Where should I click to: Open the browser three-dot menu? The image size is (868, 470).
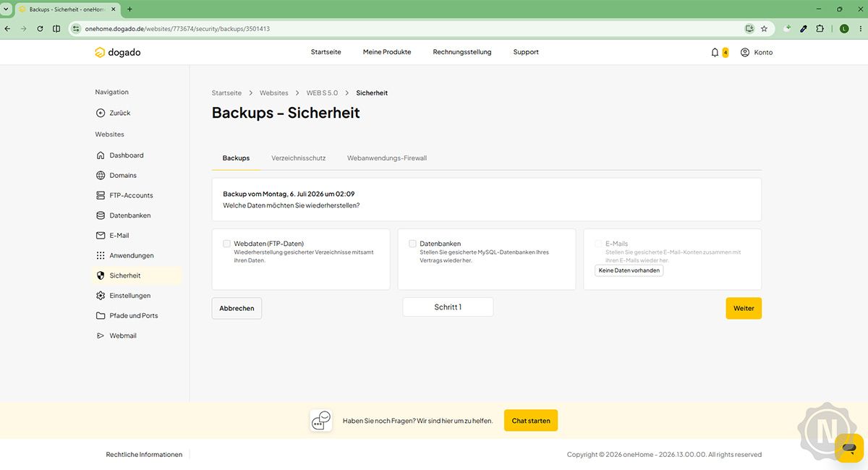coord(859,28)
